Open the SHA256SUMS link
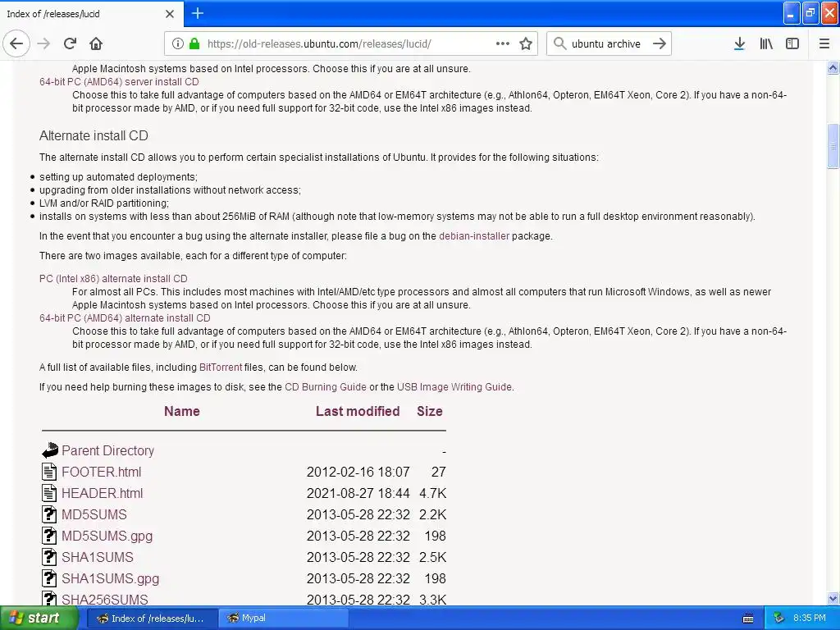The height and width of the screenshot is (630, 840). (104, 600)
